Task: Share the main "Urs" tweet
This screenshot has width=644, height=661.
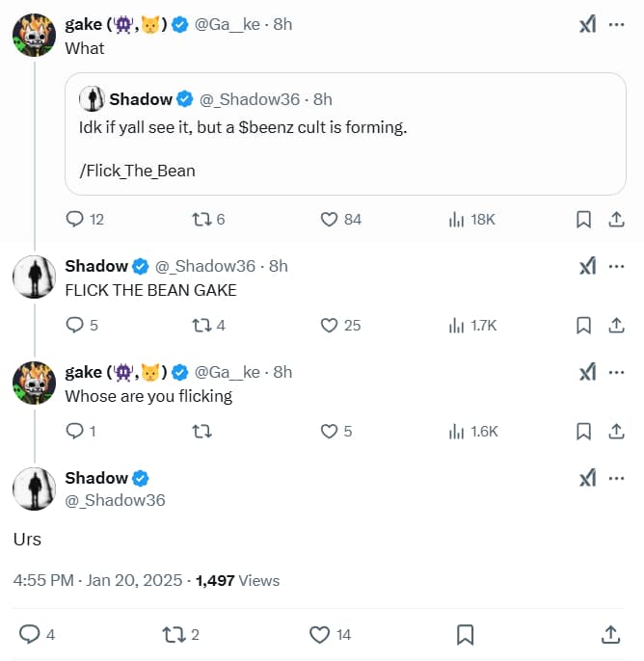Action: [x=610, y=634]
